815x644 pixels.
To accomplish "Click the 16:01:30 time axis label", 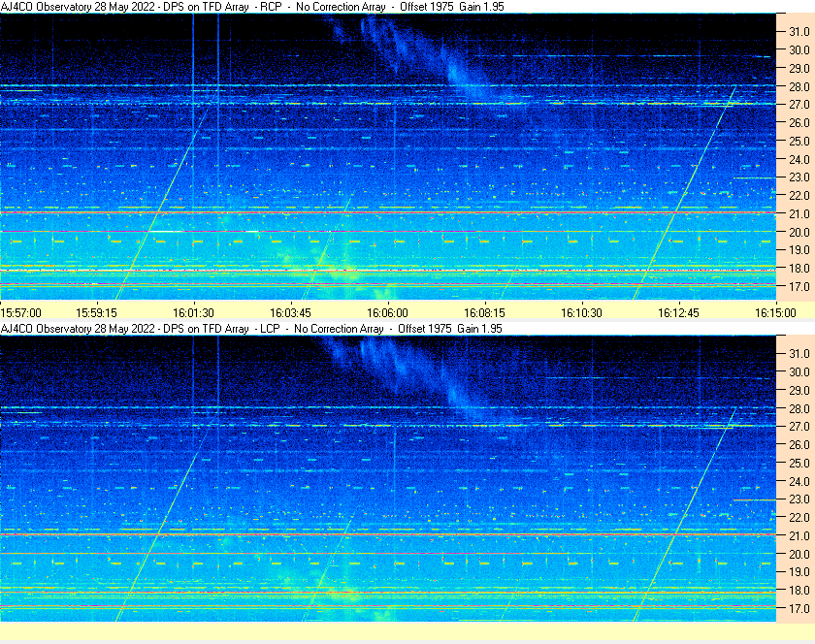I will coord(193,313).
